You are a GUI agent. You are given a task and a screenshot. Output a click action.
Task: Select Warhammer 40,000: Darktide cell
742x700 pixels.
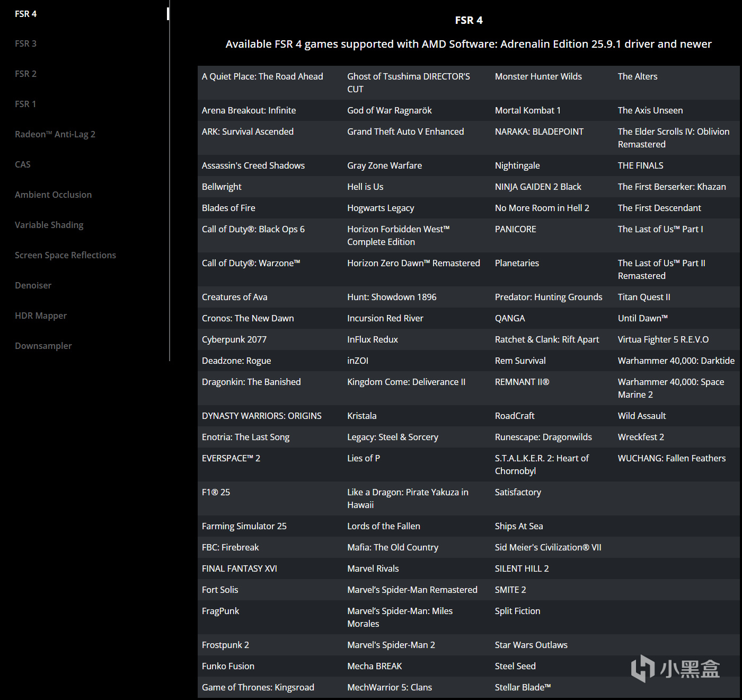(676, 361)
